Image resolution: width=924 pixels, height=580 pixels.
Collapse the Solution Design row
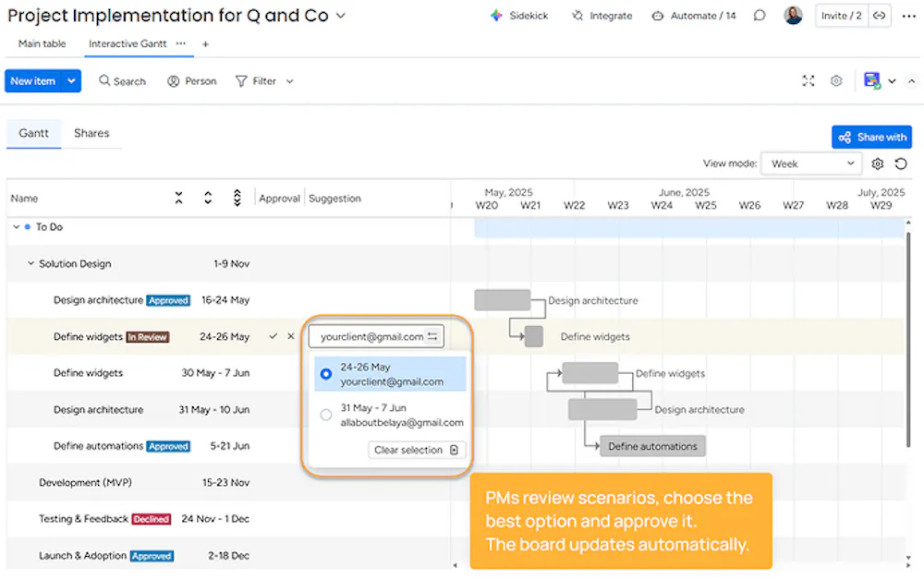tap(30, 264)
